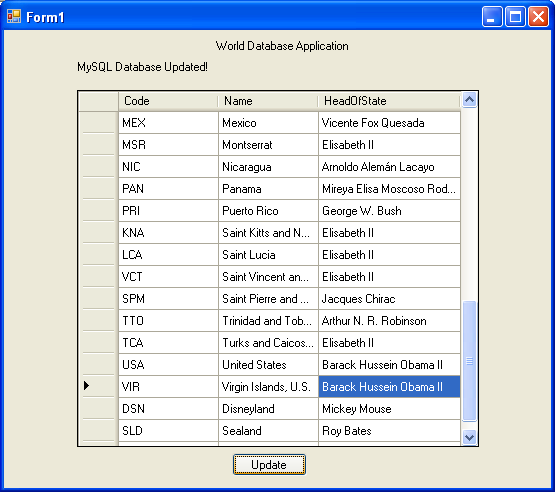Image resolution: width=555 pixels, height=492 pixels.
Task: Click the MySQL Database Updated! label
Action: 142,67
